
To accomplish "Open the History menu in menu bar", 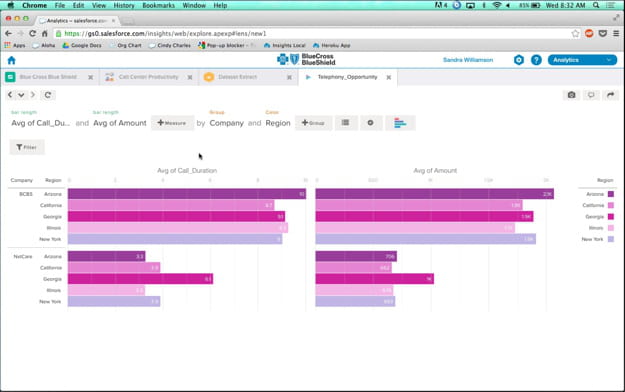I will coord(124,6).
